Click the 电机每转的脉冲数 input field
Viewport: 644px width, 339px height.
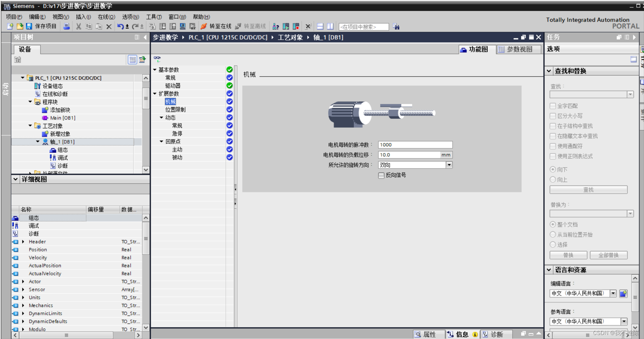tap(415, 145)
